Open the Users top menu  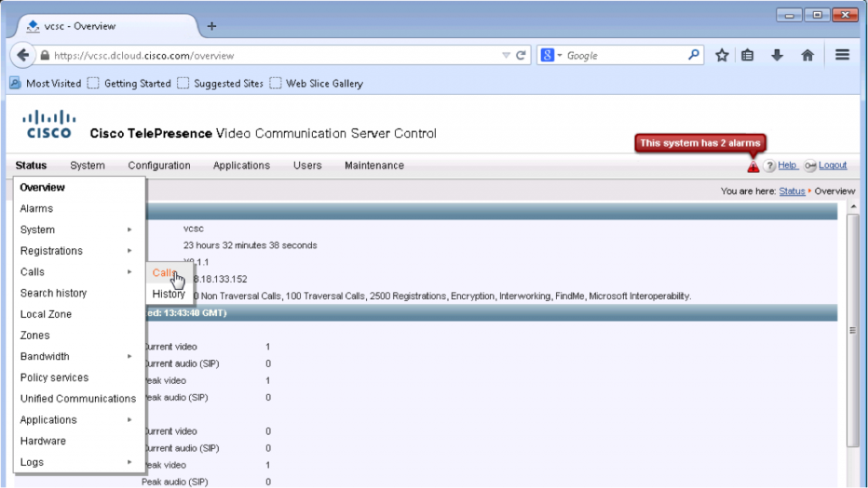pyautogui.click(x=307, y=165)
